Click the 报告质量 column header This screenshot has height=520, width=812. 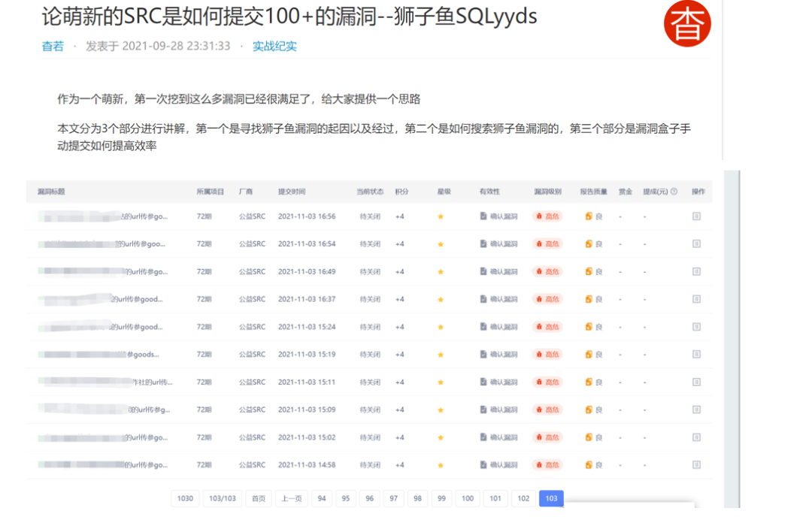click(x=593, y=192)
